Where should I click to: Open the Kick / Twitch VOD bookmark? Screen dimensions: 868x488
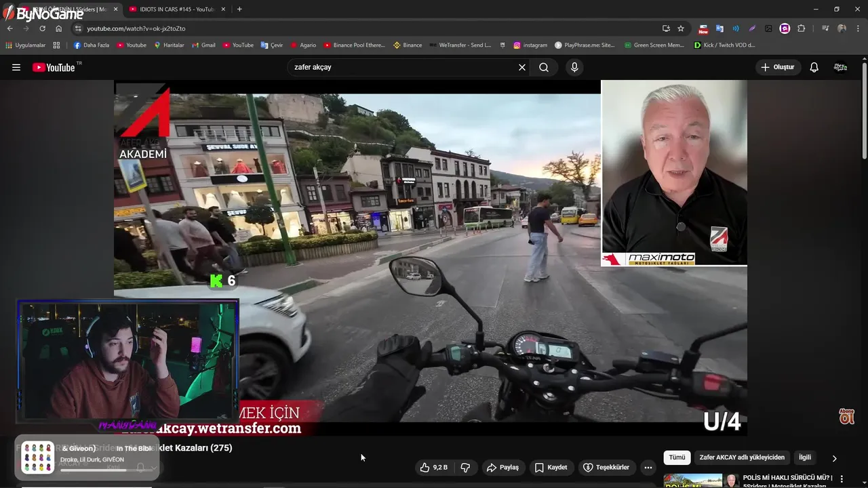[724, 45]
